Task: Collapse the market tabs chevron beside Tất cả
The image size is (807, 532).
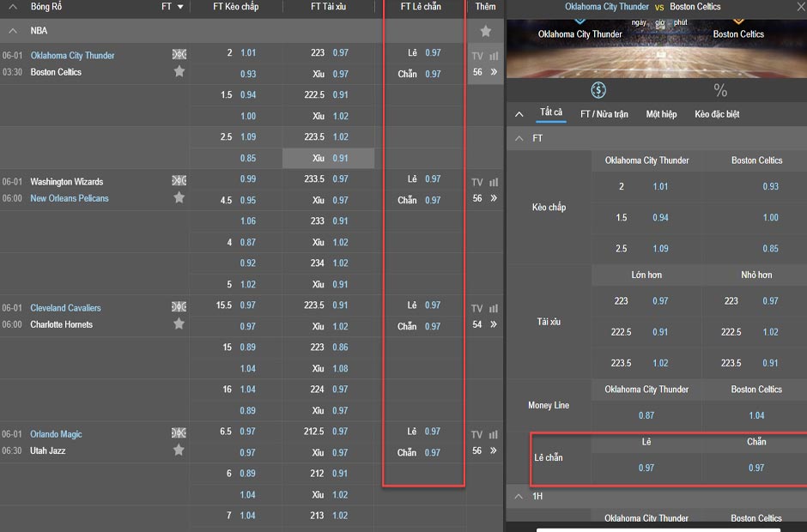Action: (519, 114)
